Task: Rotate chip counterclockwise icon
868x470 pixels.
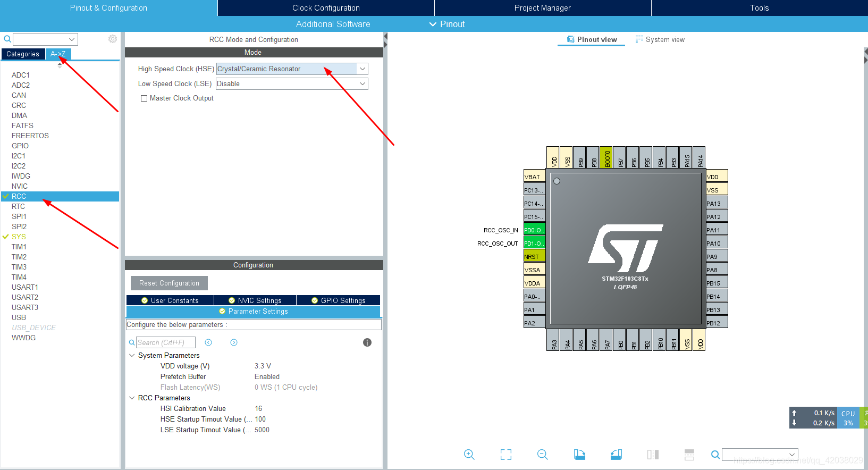Action: point(616,455)
